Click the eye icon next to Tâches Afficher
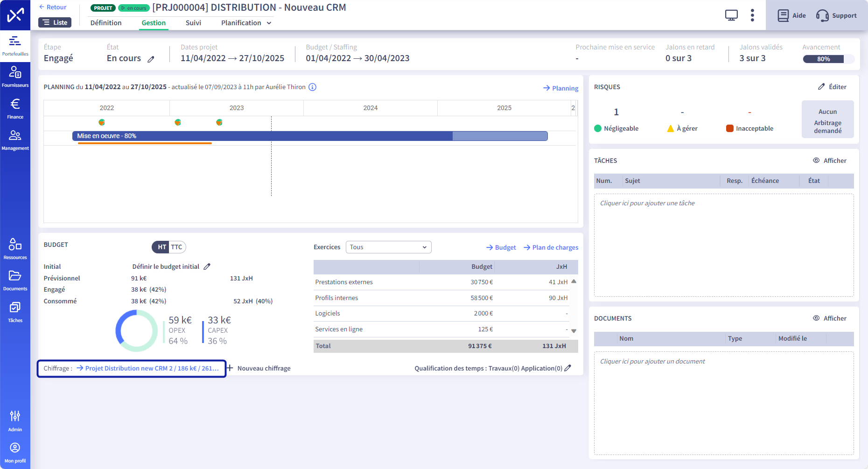 tap(816, 160)
